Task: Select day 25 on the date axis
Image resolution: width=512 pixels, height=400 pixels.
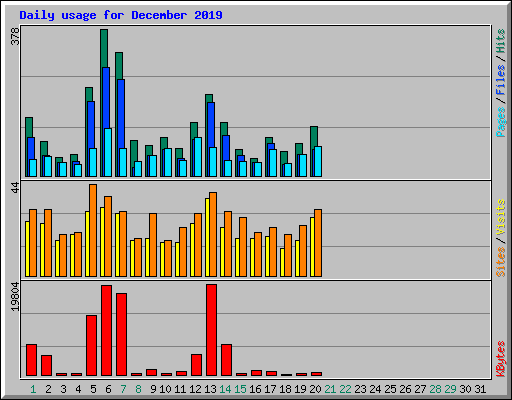Action: tap(390, 389)
